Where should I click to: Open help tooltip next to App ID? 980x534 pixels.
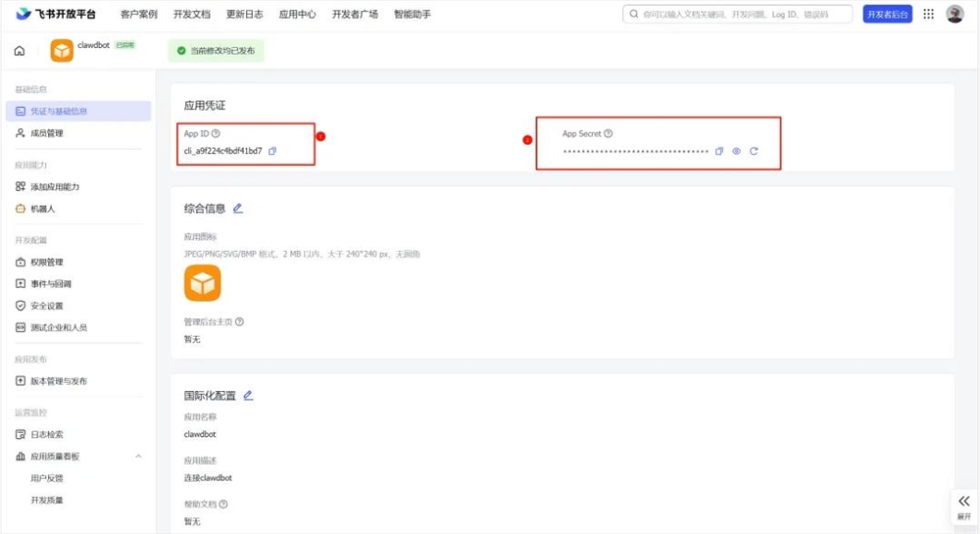[x=216, y=133]
